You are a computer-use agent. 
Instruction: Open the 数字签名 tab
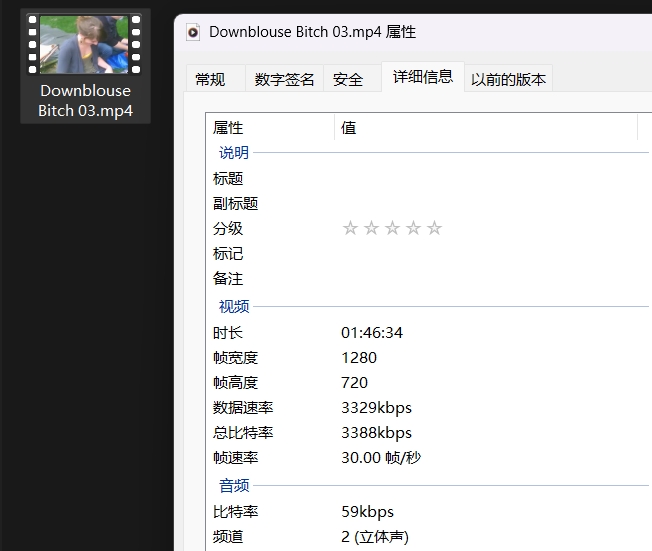click(x=284, y=79)
